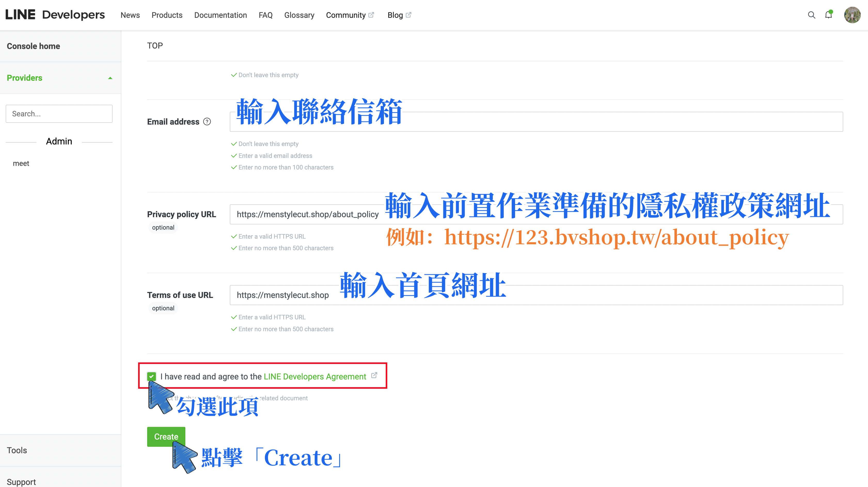Check the LINE Developers Agreement checkbox
The width and height of the screenshot is (868, 487).
(x=152, y=376)
